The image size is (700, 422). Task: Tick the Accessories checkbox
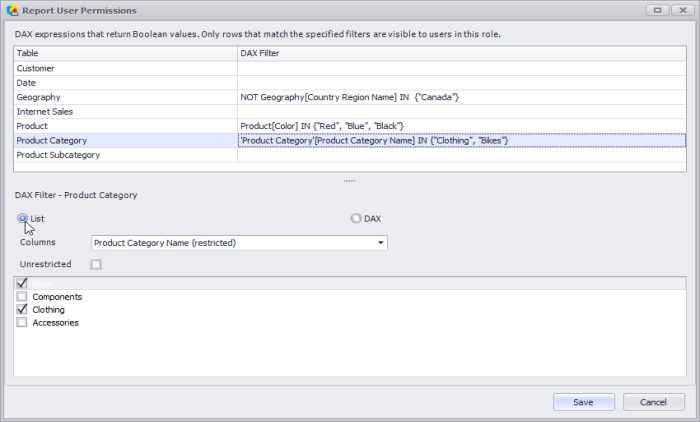22,323
